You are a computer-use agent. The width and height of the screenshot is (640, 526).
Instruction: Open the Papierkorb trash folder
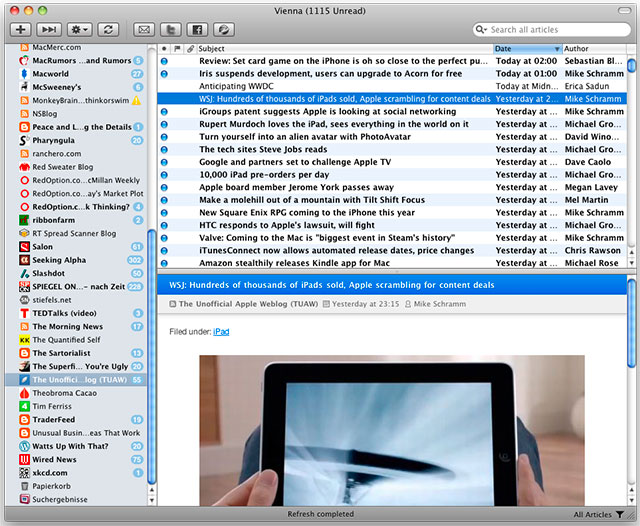pos(76,486)
